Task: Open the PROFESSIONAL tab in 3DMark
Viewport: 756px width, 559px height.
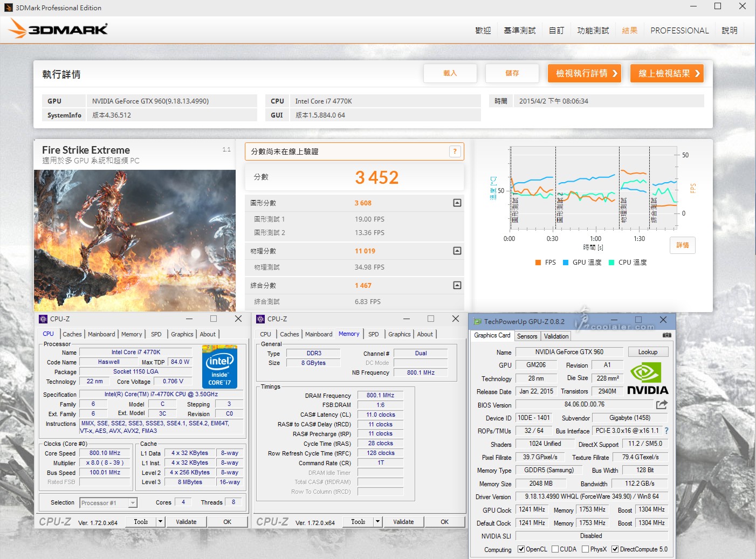Action: pos(679,31)
